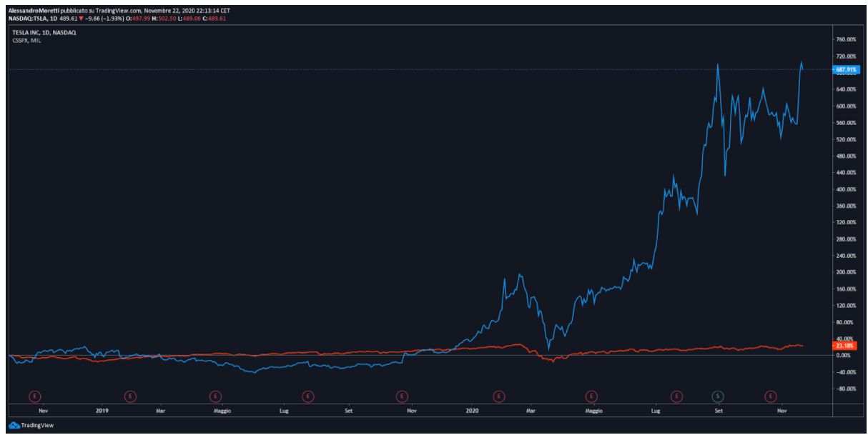Click the -40.00% axis label
This screenshot has height=440, width=868.
point(845,372)
